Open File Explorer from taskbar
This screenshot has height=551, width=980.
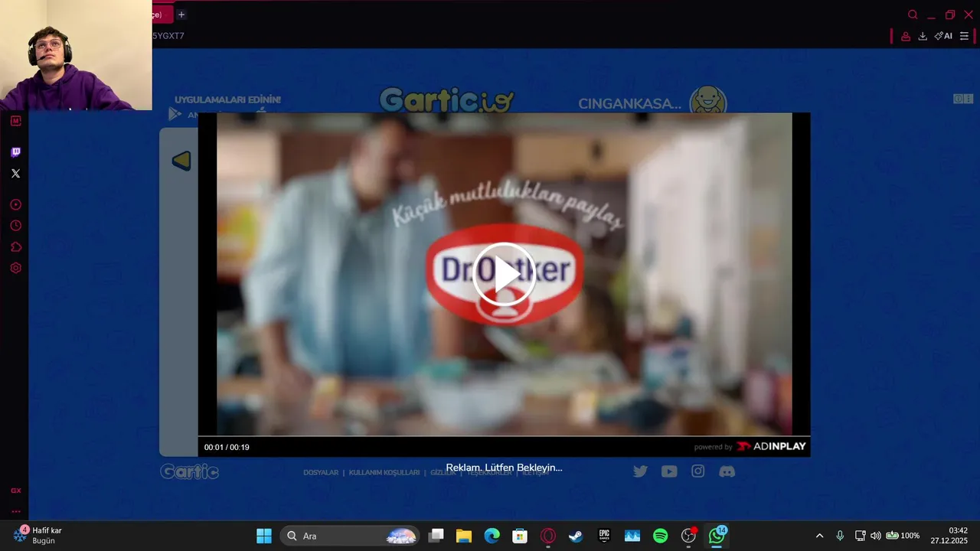pos(464,536)
